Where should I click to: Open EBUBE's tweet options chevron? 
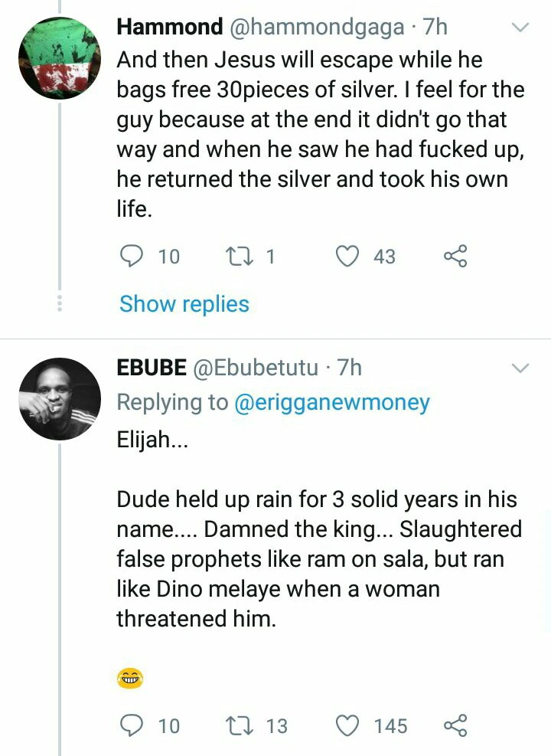click(x=520, y=368)
